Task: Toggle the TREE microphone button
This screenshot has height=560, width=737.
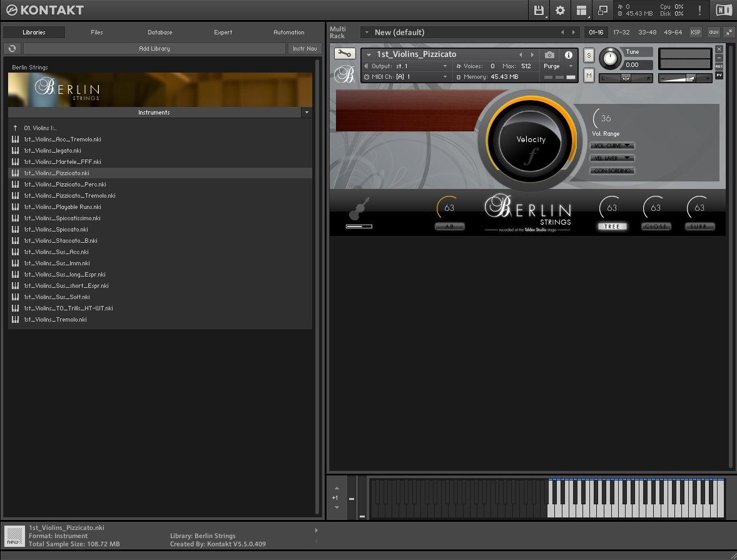Action: [x=612, y=227]
